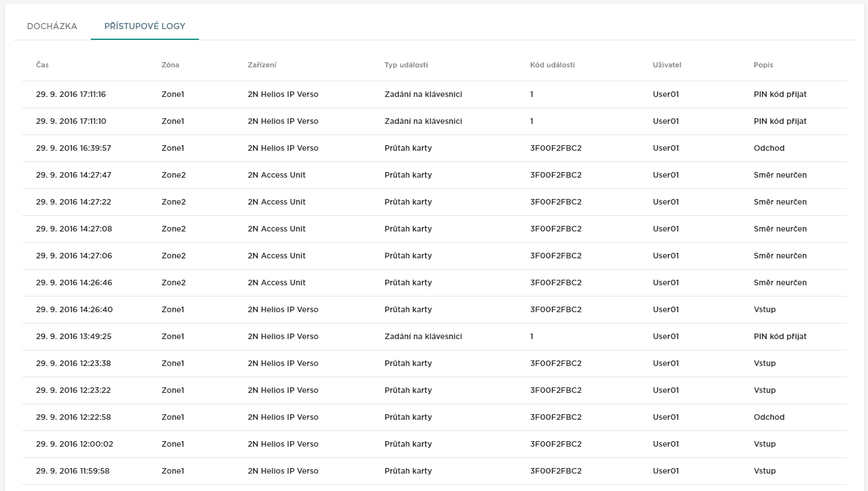Select the log timestamp 29. 9. 2016 11:59:58
The image size is (868, 491).
point(73,471)
